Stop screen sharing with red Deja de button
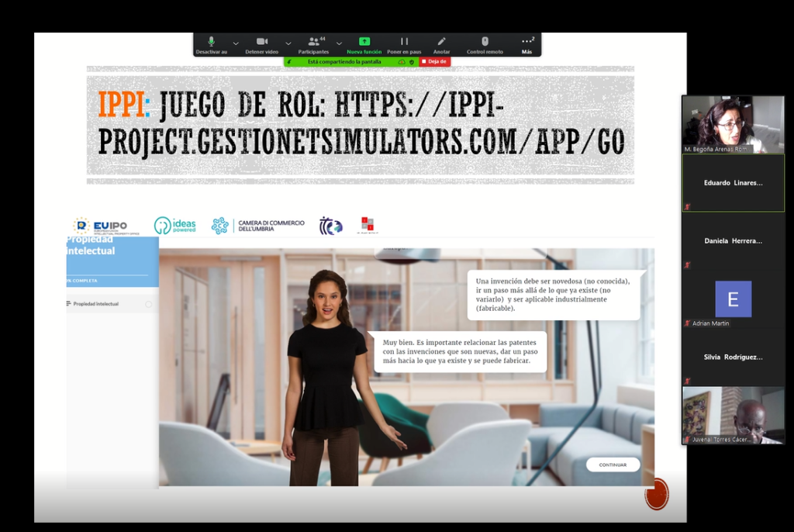This screenshot has height=532, width=794. tap(434, 61)
